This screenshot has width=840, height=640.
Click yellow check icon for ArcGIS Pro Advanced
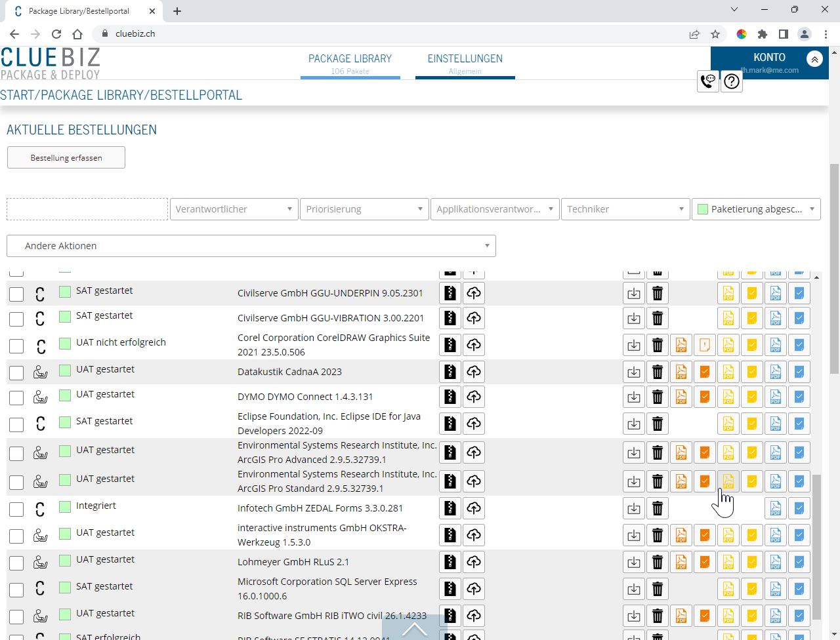pyautogui.click(x=752, y=452)
